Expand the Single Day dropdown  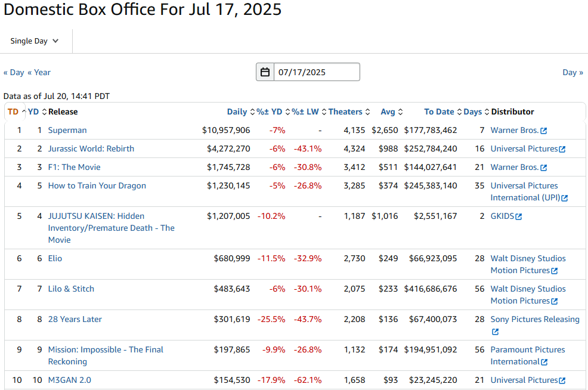tap(35, 41)
